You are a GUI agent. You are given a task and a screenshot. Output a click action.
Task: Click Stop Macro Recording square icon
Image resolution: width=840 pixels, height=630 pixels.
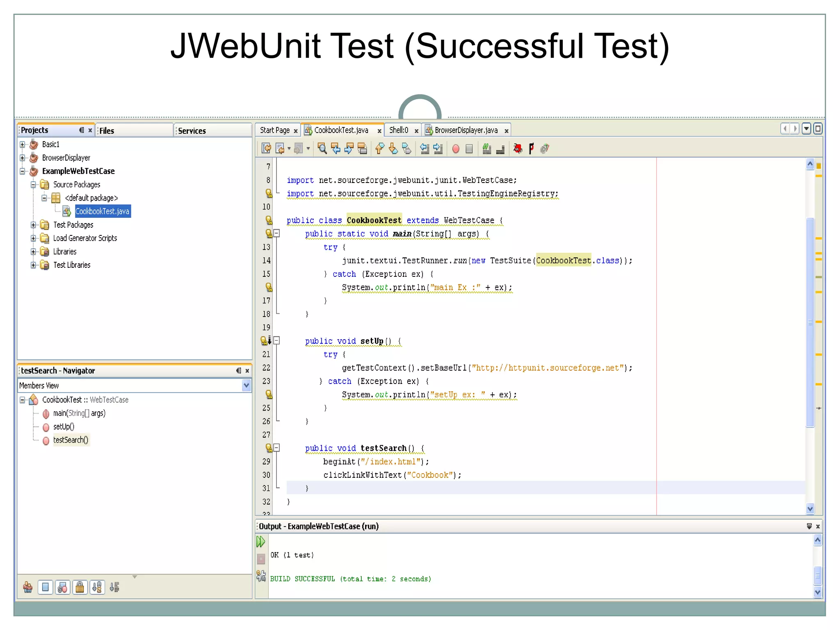469,148
